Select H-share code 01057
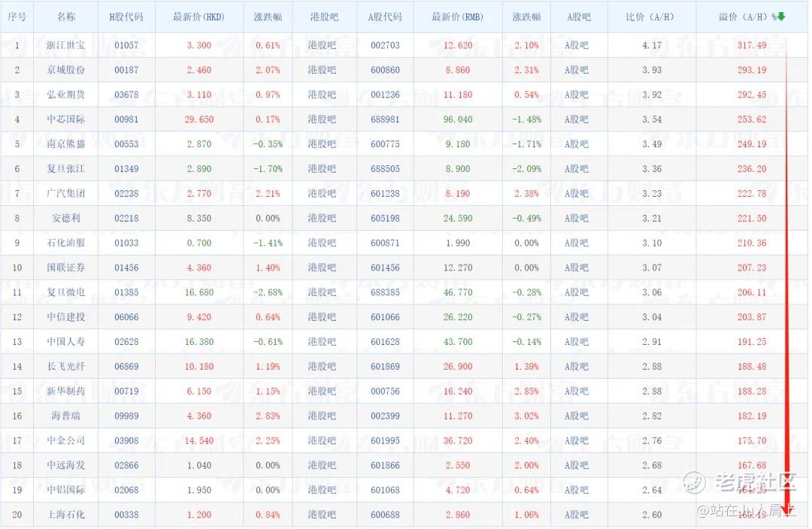 (x=126, y=45)
